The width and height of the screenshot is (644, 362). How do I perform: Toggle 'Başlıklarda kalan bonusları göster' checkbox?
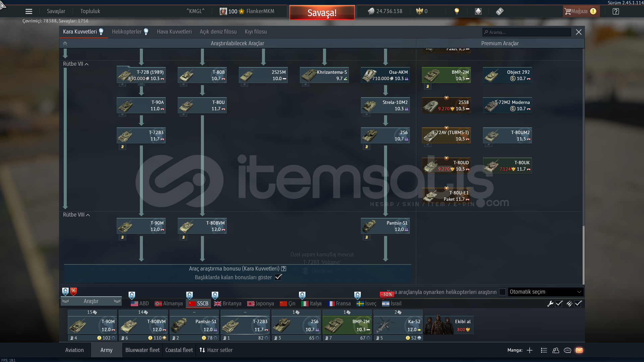pyautogui.click(x=278, y=277)
